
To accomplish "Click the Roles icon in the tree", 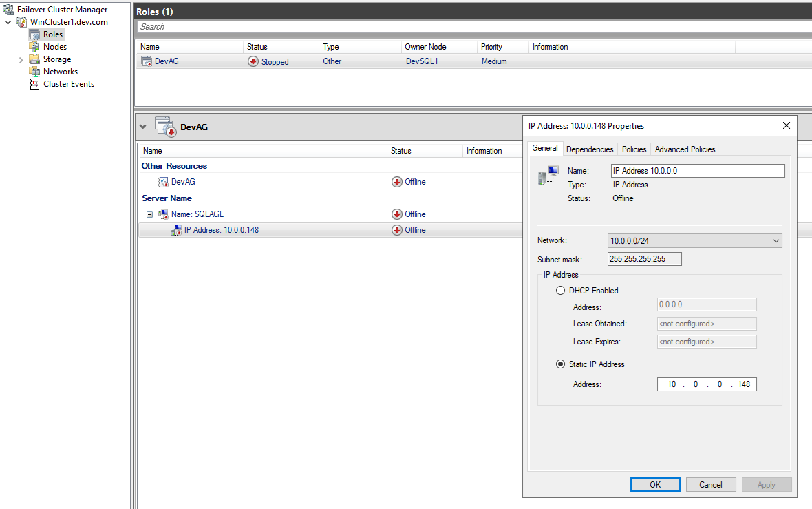I will pyautogui.click(x=34, y=34).
